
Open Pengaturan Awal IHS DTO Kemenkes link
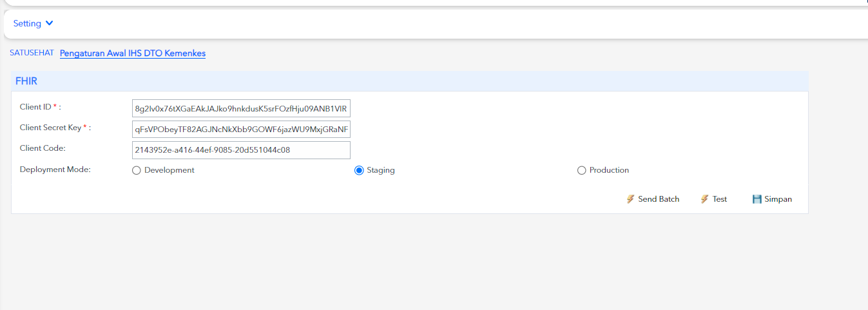(x=133, y=53)
